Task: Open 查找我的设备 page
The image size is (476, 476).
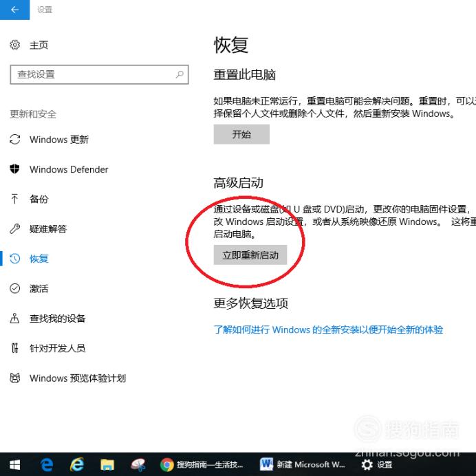Action: click(57, 318)
